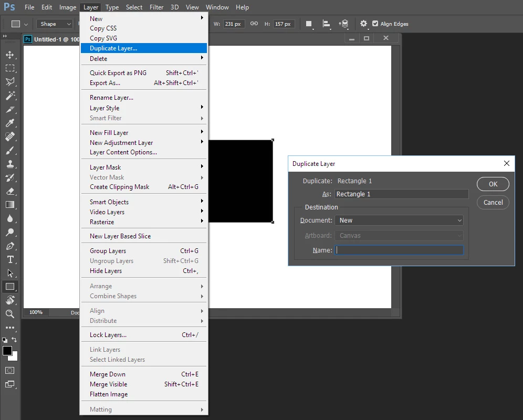Select the Type tool

point(10,259)
